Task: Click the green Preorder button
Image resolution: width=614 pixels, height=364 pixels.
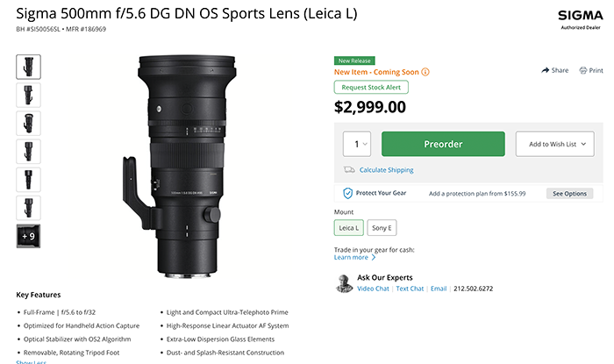Action: 443,144
